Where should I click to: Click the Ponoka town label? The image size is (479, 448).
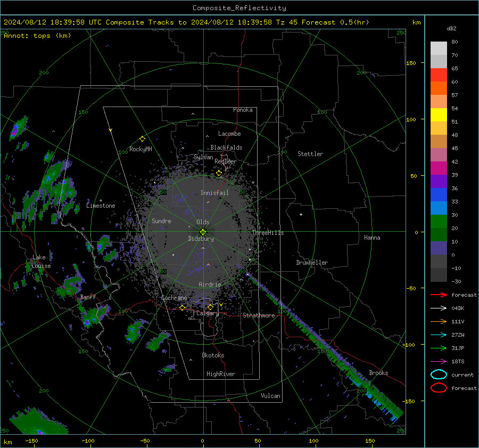click(x=243, y=110)
